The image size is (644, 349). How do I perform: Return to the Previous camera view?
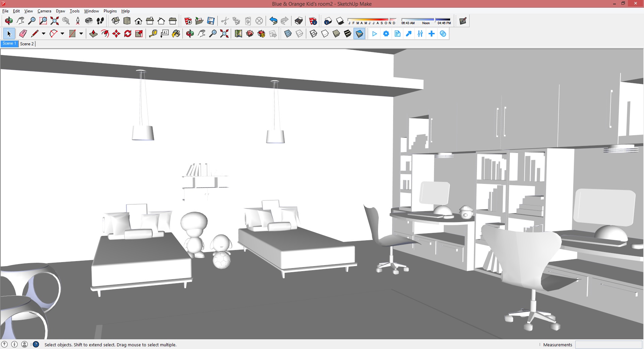click(66, 21)
